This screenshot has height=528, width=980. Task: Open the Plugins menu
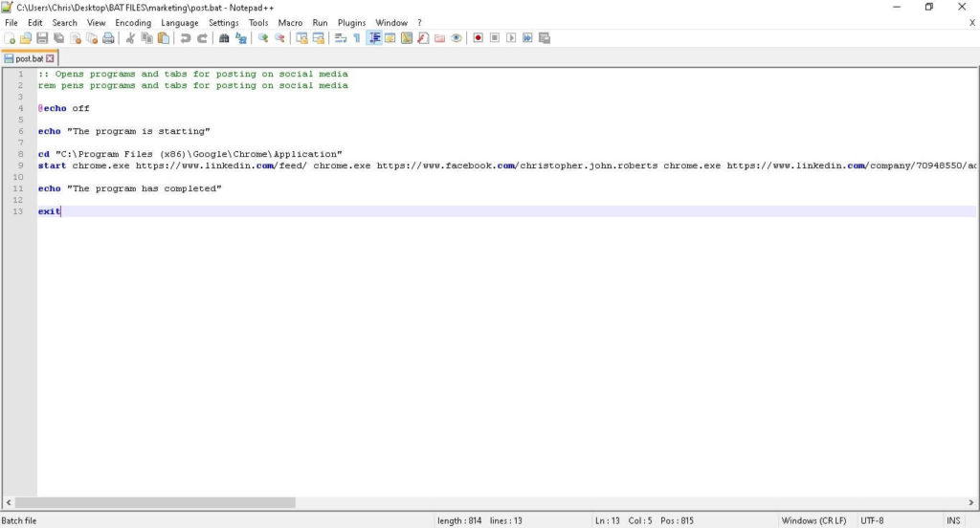352,23
